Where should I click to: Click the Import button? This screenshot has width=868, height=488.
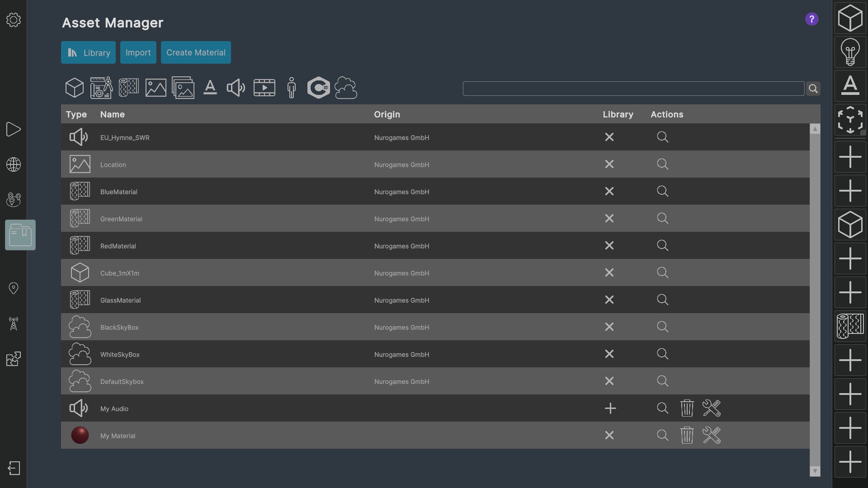pos(138,52)
